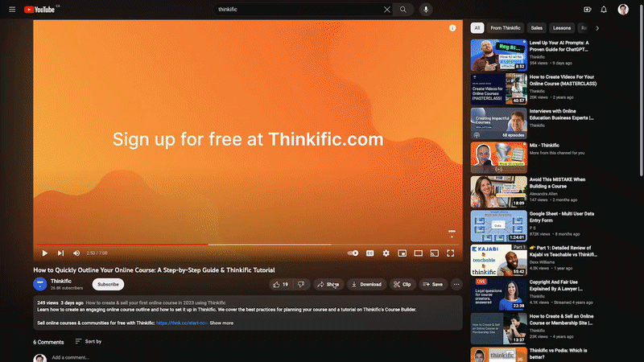This screenshot has width=644, height=362.
Task: Open Level Up Your AI Prompts thumbnail
Action: coord(498,55)
